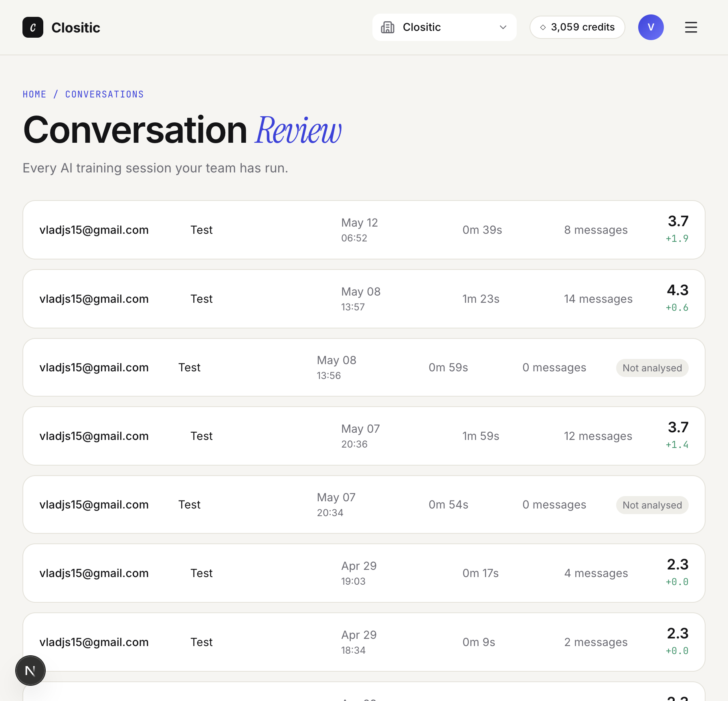The height and width of the screenshot is (701, 728).
Task: Click the 1m 59s duration
Action: 481,436
